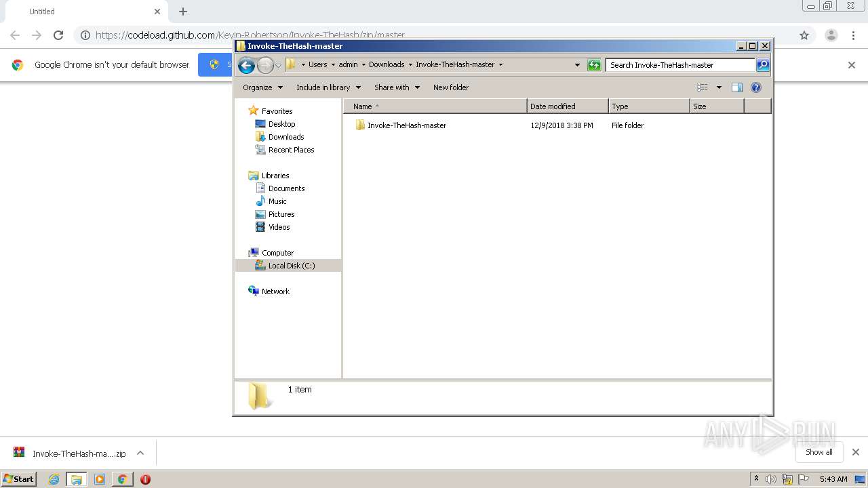
Task: Select Local Disk (C:) in navigation pane
Action: coord(292,266)
